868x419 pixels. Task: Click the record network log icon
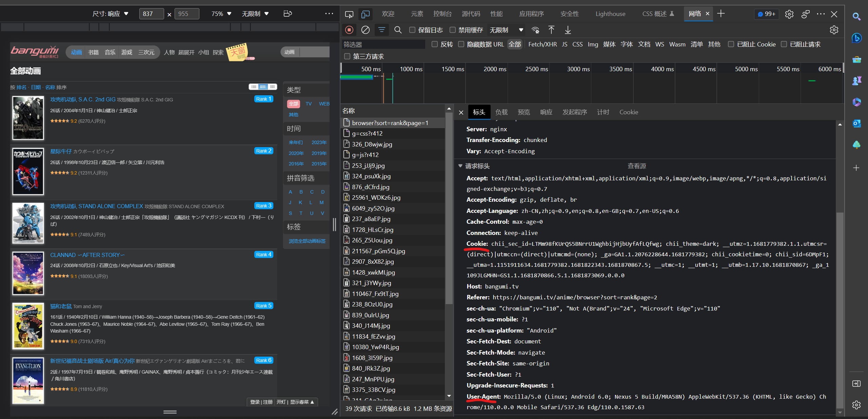[x=349, y=30]
